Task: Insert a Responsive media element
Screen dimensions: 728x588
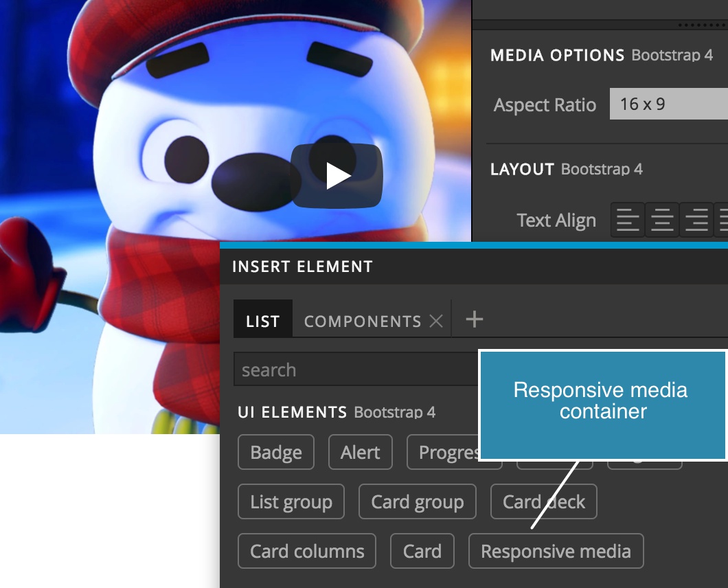Action: coord(556,552)
